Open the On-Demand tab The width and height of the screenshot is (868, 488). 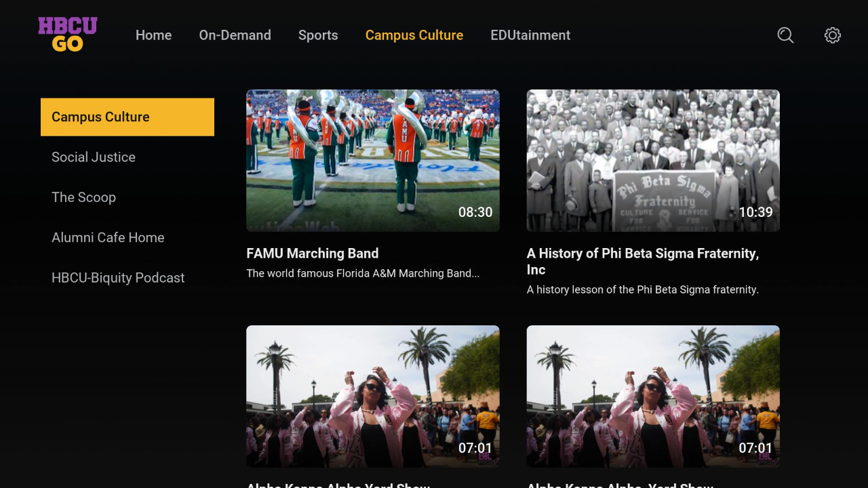235,35
